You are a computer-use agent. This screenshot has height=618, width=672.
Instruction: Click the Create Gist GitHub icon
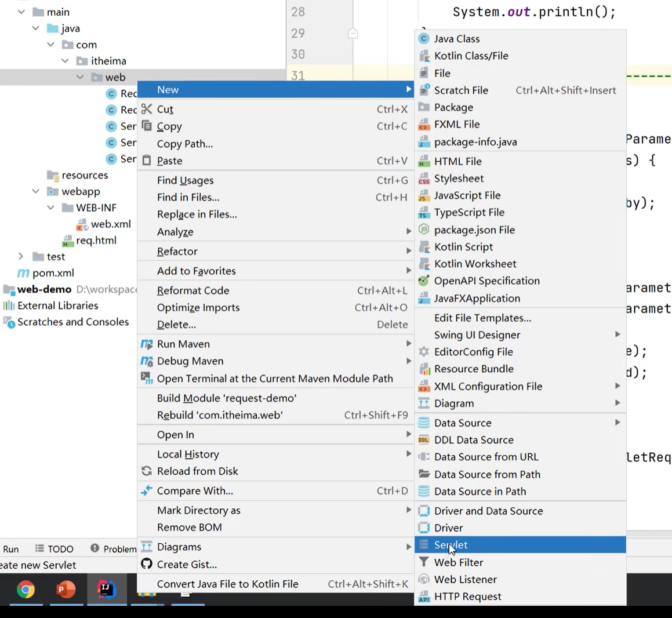pos(147,564)
